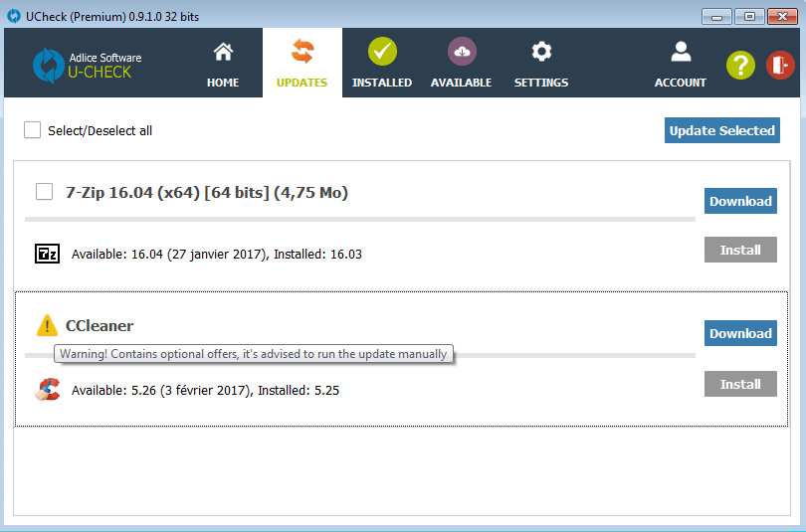Open the Home tab
The width and height of the screenshot is (806, 532).
point(223,65)
